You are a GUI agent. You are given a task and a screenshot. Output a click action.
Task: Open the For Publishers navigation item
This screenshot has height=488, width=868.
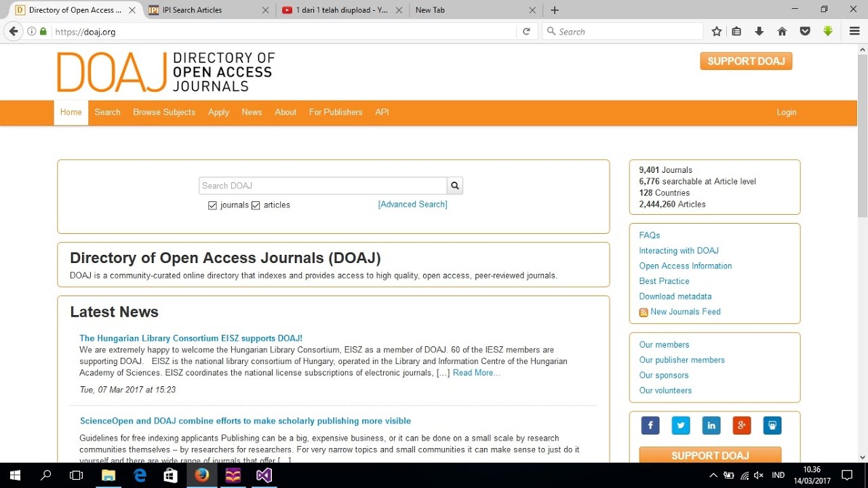pos(336,113)
